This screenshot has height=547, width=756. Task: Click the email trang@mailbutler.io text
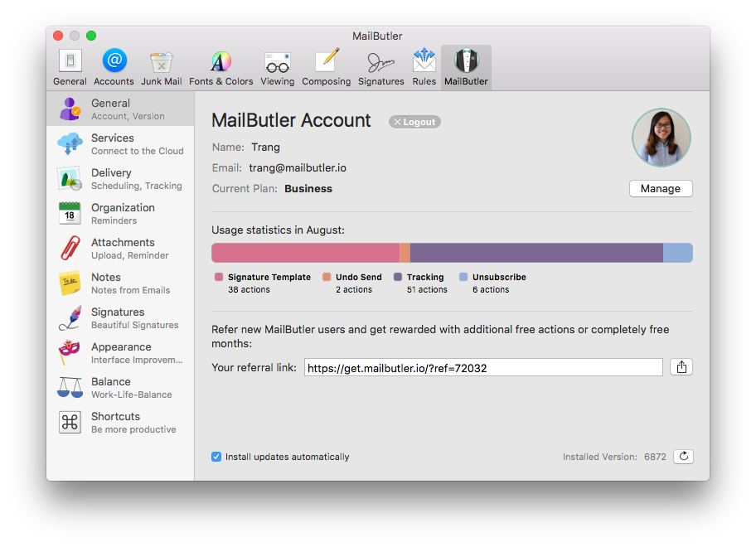click(298, 167)
